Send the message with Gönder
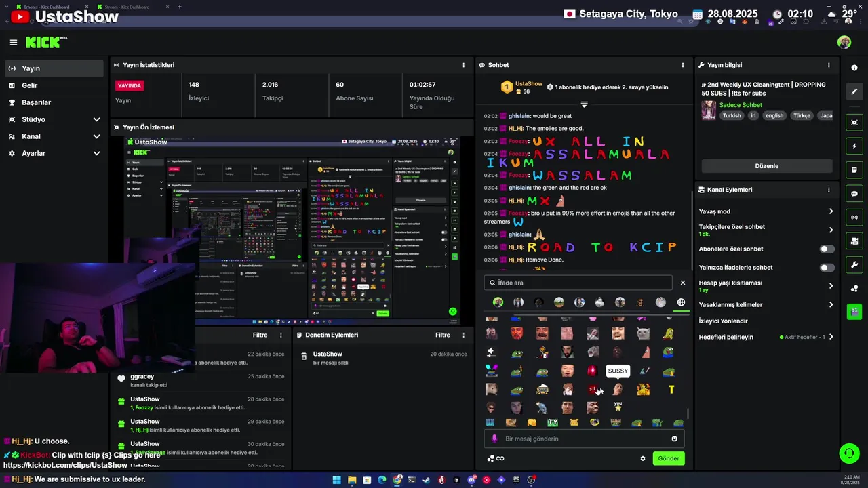Image resolution: width=868 pixels, height=488 pixels. pyautogui.click(x=668, y=458)
